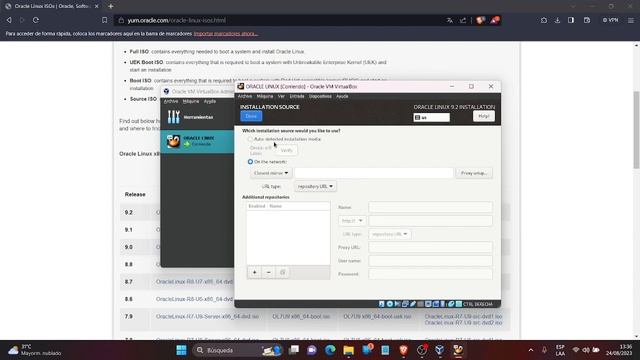The height and width of the screenshot is (360, 640).
Task: Remove repository with the minus button
Action: [x=269, y=272]
